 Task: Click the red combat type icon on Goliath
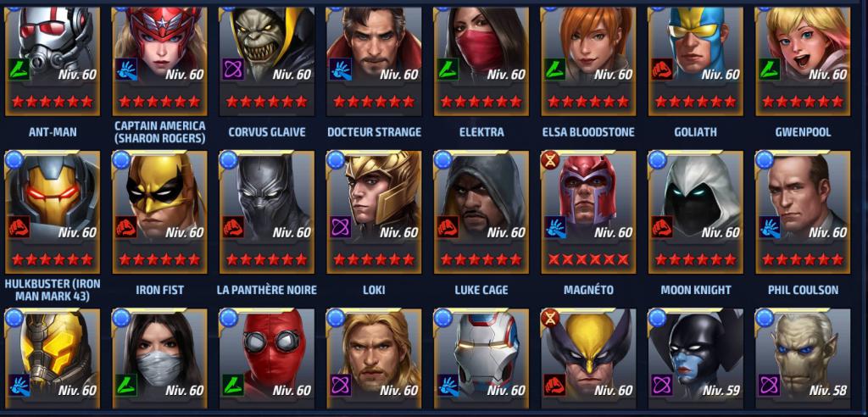(x=661, y=69)
